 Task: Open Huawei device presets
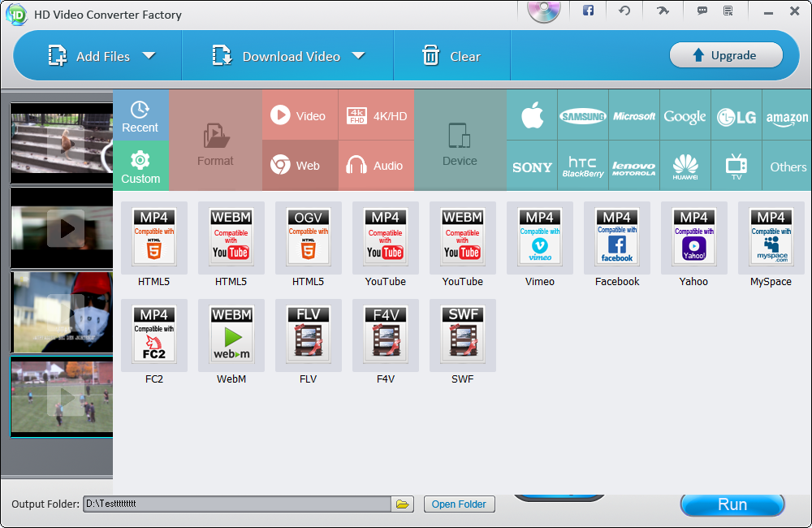685,166
